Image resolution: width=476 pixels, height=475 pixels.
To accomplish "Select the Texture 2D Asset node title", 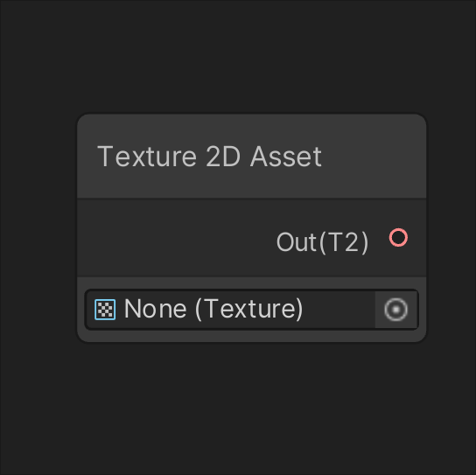I will 209,157.
